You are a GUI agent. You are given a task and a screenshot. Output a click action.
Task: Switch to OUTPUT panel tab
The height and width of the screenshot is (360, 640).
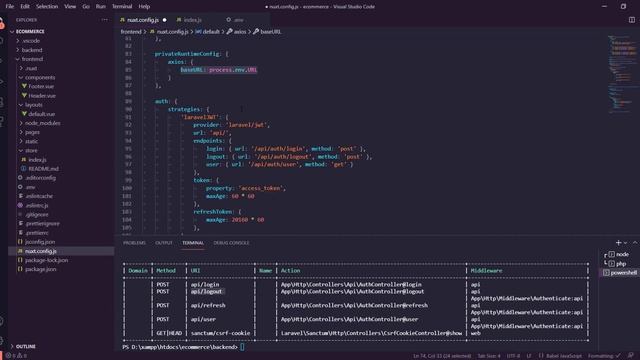[164, 243]
